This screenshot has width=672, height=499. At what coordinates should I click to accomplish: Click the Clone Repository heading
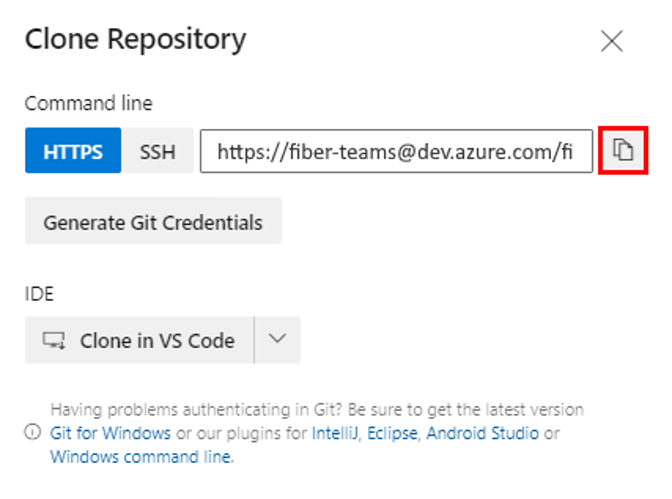point(135,40)
